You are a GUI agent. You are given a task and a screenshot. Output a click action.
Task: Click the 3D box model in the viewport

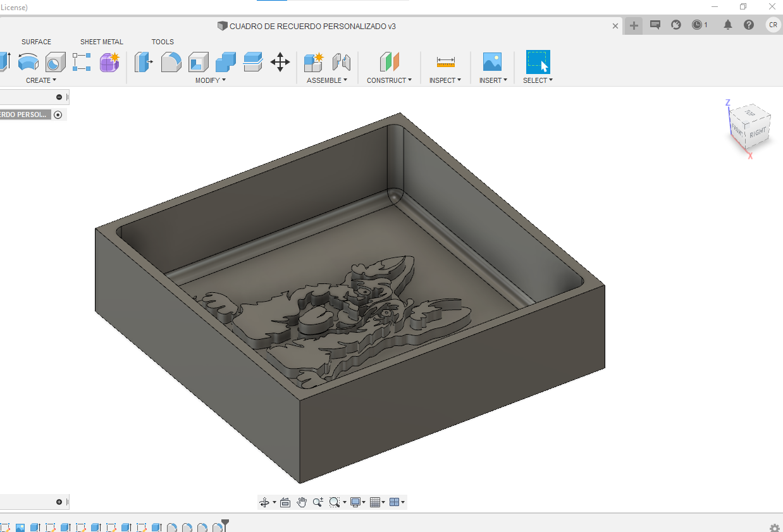[350, 297]
